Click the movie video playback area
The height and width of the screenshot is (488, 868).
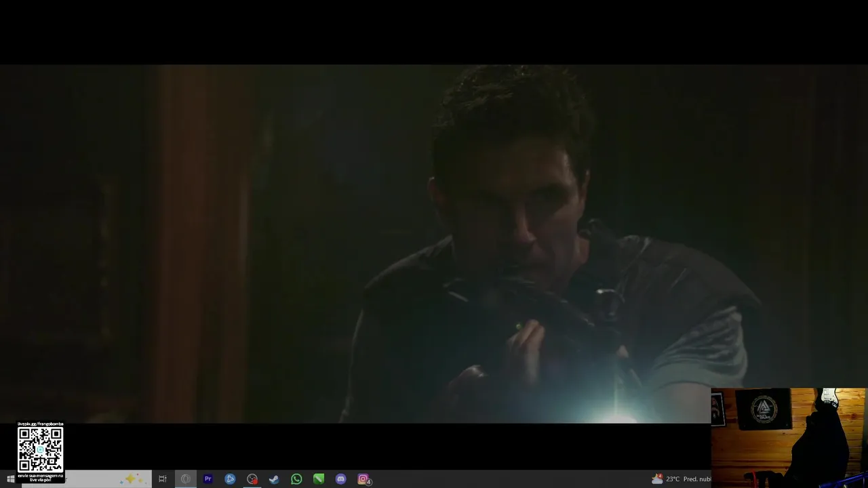(434, 244)
